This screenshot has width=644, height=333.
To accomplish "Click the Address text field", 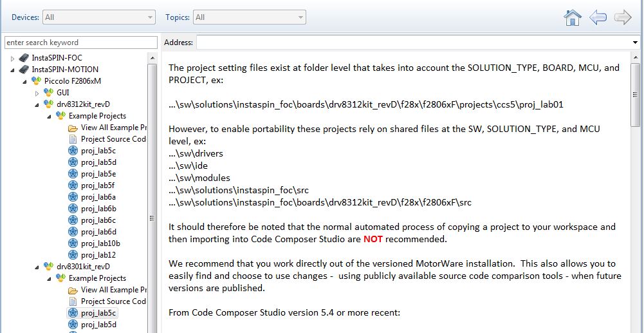I will pyautogui.click(x=413, y=43).
